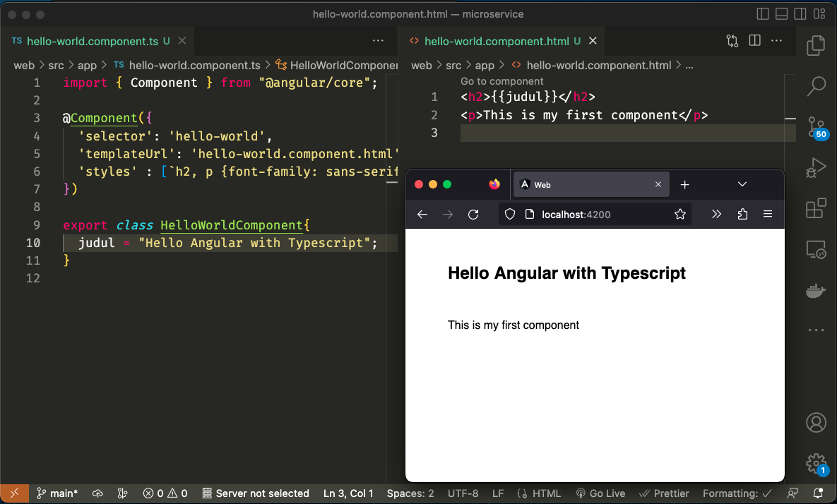Open the Remote Explorer view

[817, 250]
